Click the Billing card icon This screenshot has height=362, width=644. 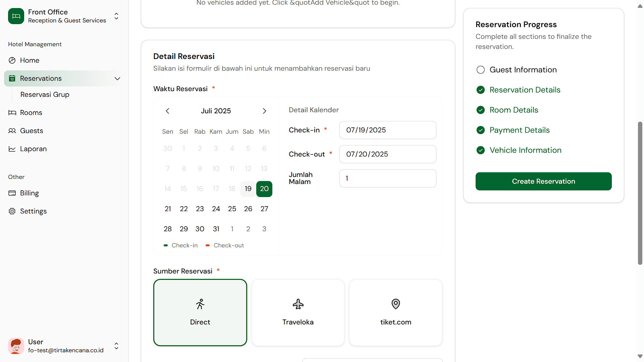12,193
